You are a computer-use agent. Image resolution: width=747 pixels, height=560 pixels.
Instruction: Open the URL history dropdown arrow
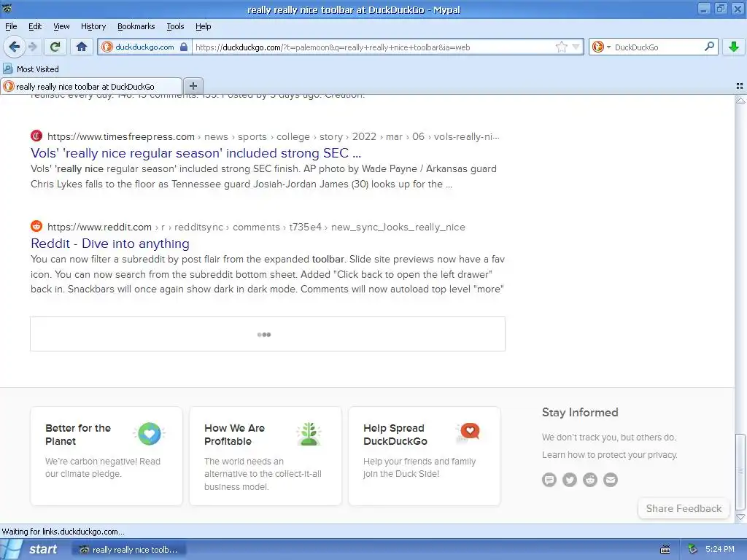pyautogui.click(x=576, y=47)
